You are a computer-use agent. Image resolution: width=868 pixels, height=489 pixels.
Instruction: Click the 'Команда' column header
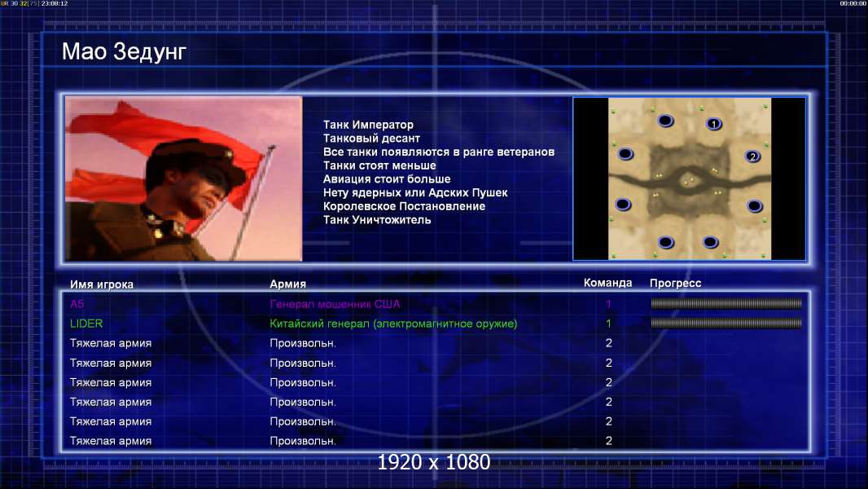click(607, 283)
